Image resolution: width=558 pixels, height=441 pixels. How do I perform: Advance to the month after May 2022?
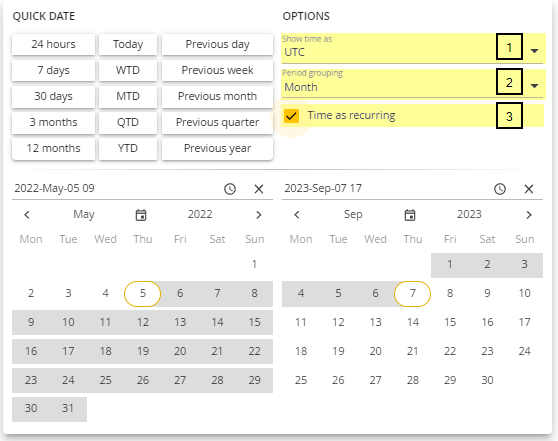(x=259, y=215)
